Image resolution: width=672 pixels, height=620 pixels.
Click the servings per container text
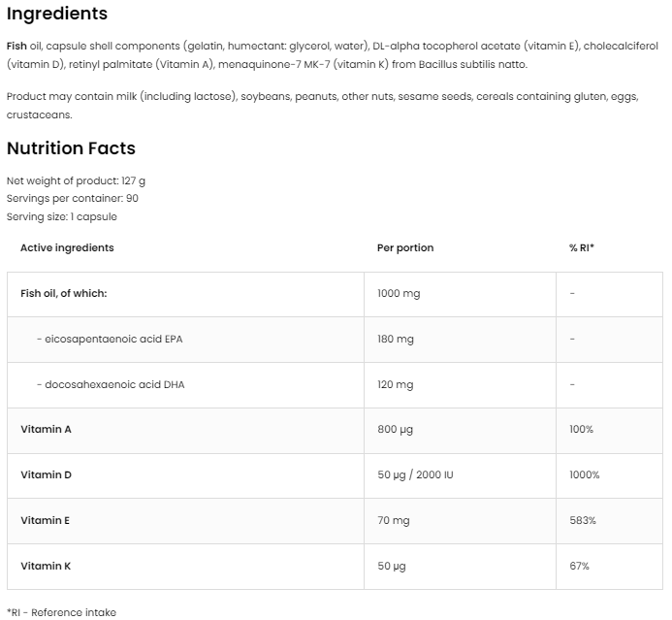72,198
